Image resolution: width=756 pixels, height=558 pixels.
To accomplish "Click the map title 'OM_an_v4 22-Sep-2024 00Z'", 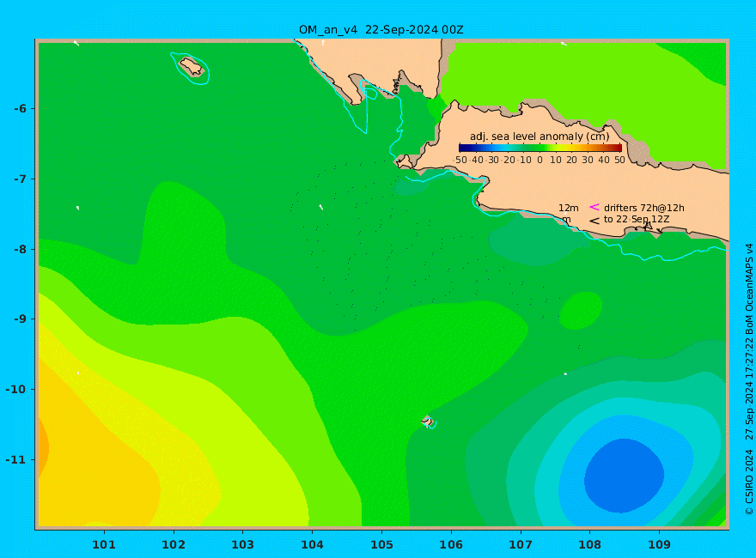I will click(x=381, y=30).
